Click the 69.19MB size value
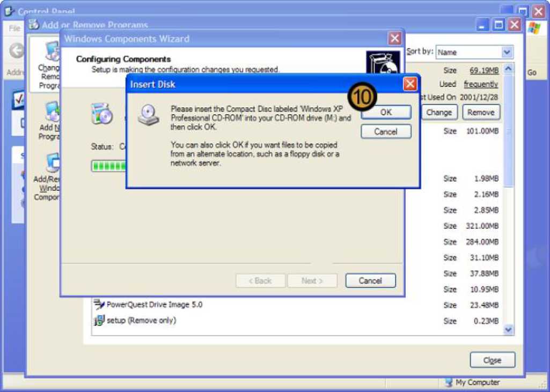The image size is (550, 392). tap(484, 70)
